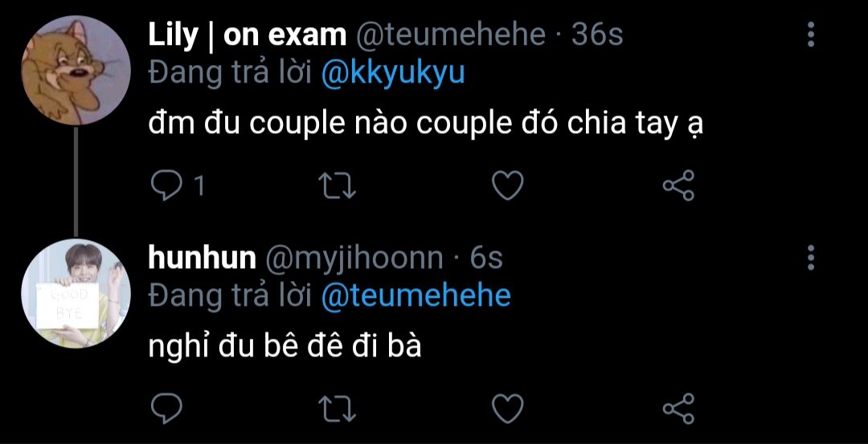Open Lily's tweet text about couple
This screenshot has width=868, height=444.
426,124
